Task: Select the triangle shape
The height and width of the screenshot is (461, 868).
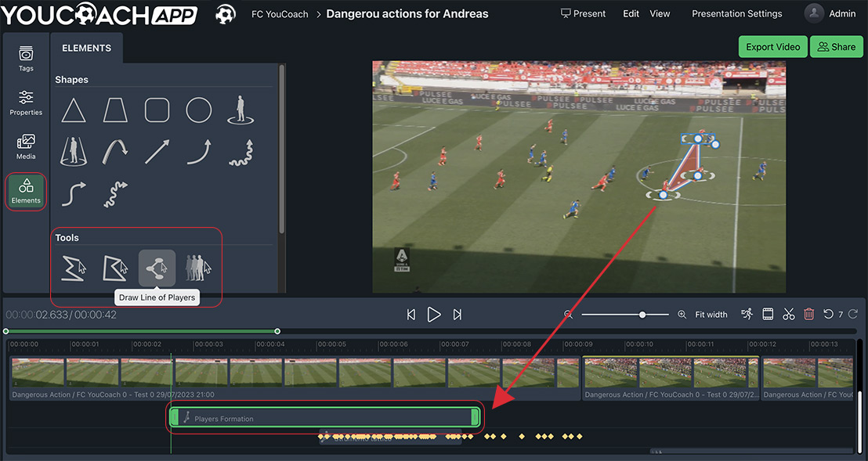Action: [x=73, y=110]
